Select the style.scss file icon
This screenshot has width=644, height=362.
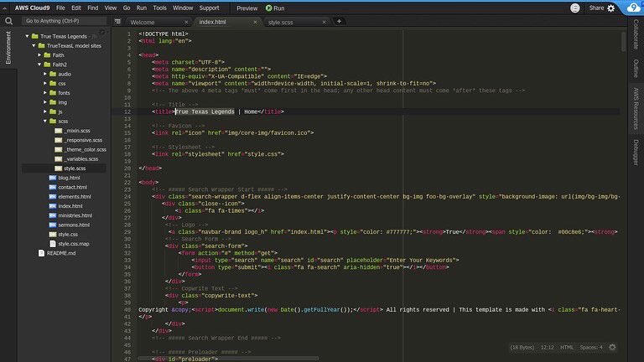(59, 168)
